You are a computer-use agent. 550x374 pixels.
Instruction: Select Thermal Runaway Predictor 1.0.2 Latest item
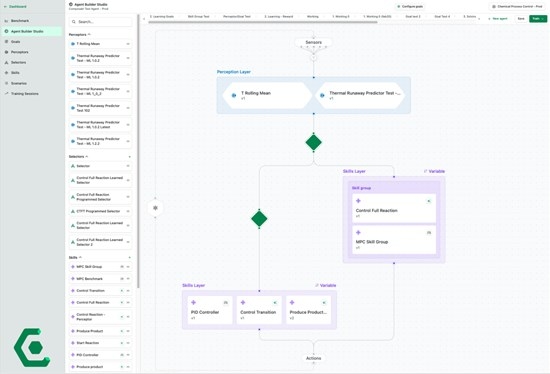click(100, 125)
